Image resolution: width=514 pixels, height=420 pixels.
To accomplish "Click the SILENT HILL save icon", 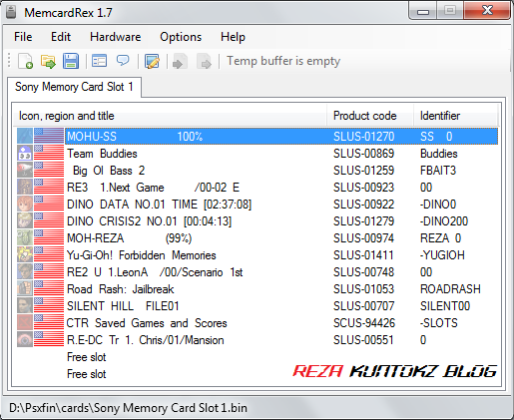I will pos(25,305).
